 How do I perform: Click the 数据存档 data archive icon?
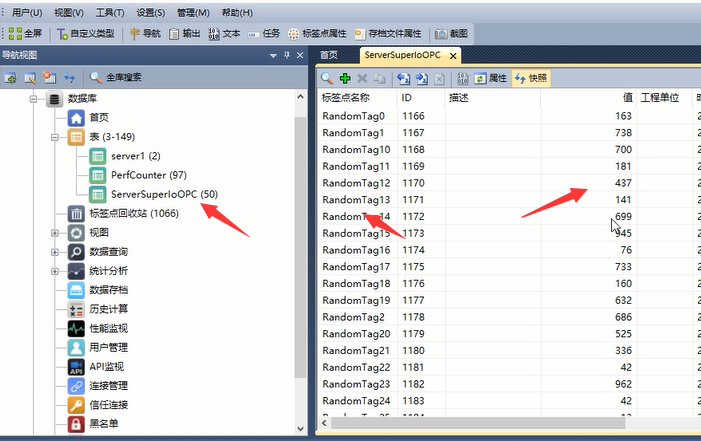[76, 290]
